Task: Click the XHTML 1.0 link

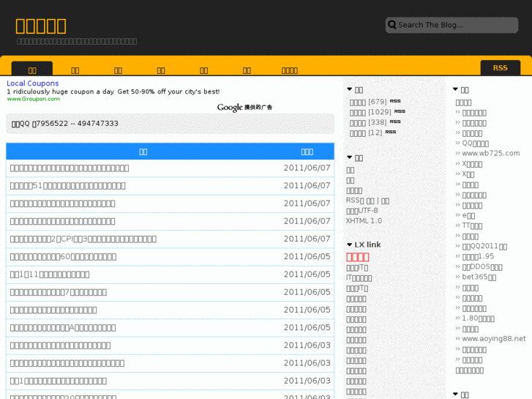Action: [x=364, y=221]
